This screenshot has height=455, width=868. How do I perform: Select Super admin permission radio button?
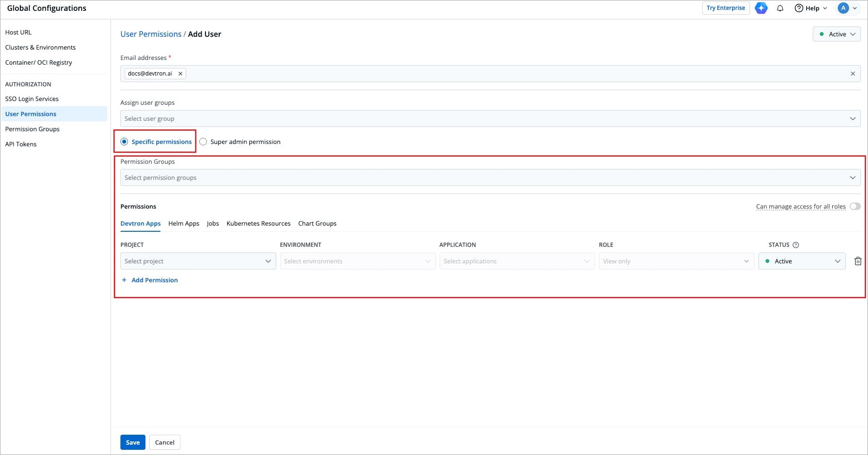click(203, 142)
